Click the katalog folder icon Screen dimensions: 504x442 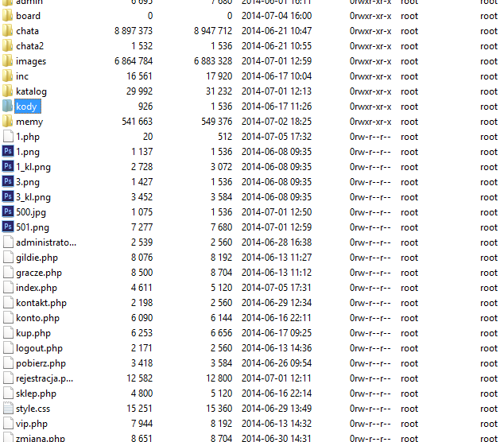8,91
